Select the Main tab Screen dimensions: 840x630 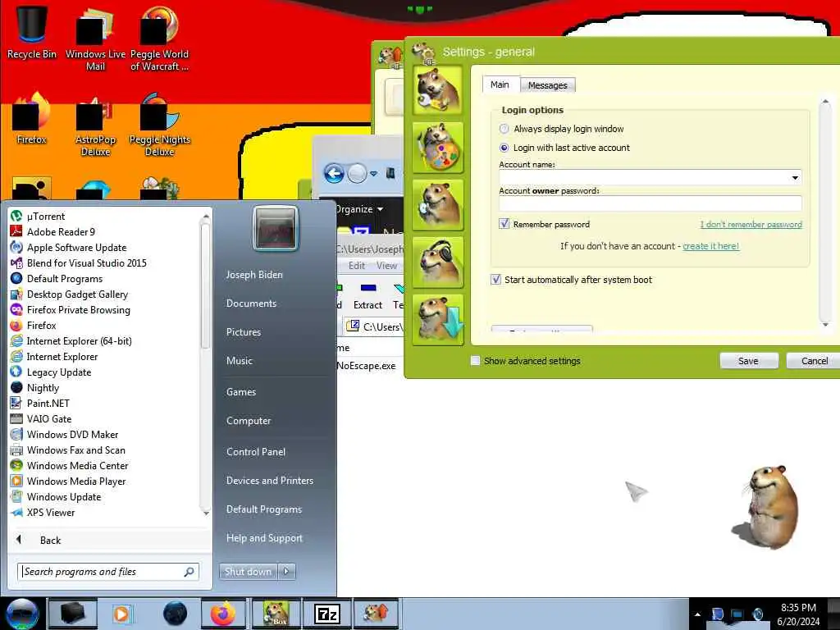coord(500,84)
